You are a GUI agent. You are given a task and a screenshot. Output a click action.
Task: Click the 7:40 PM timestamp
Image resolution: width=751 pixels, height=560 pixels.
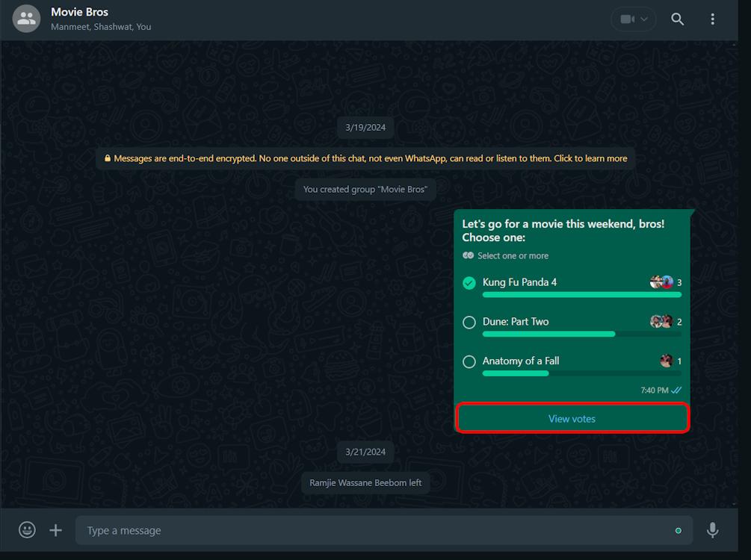[x=655, y=391]
